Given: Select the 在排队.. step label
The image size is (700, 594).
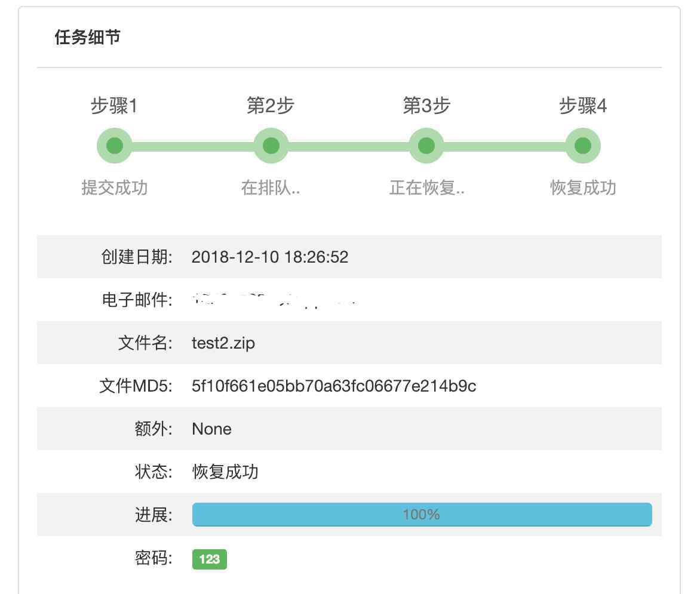Looking at the screenshot, I should tap(271, 188).
